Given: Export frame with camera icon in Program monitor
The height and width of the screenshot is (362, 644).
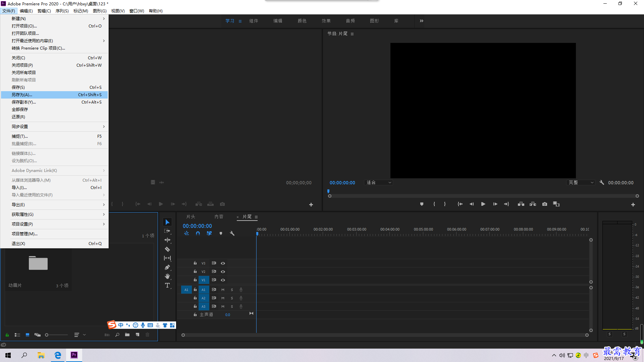Looking at the screenshot, I should coord(545,204).
